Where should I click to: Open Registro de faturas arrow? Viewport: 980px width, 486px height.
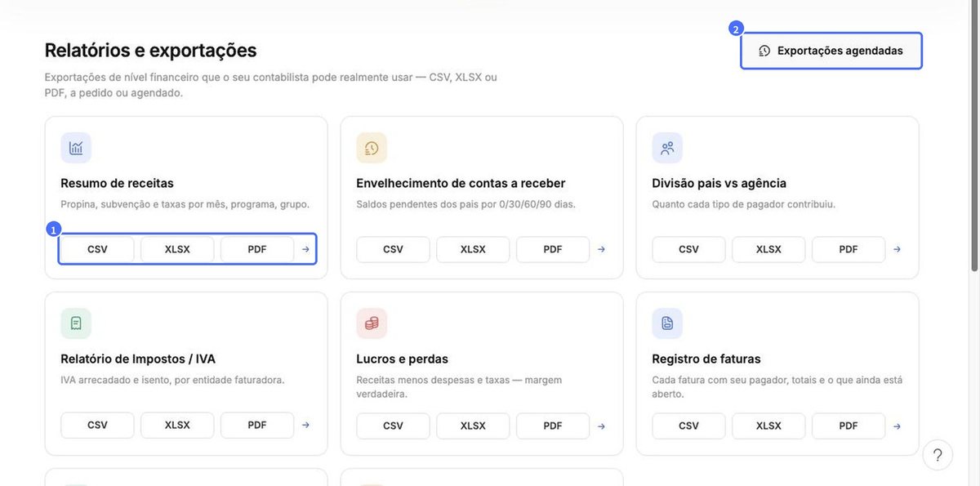coord(897,426)
